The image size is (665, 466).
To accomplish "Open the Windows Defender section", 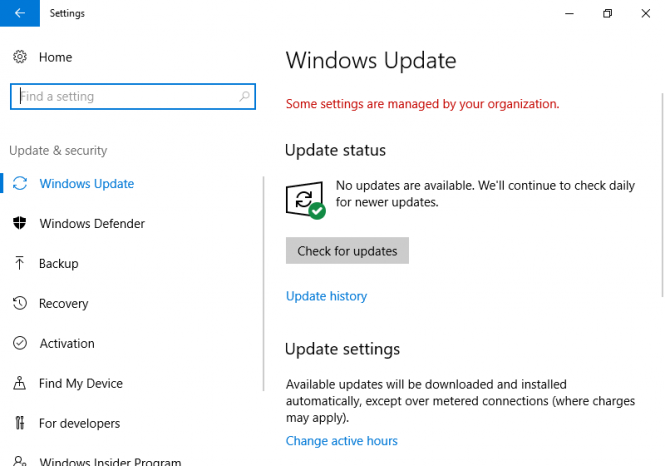I will pyautogui.click(x=92, y=223).
